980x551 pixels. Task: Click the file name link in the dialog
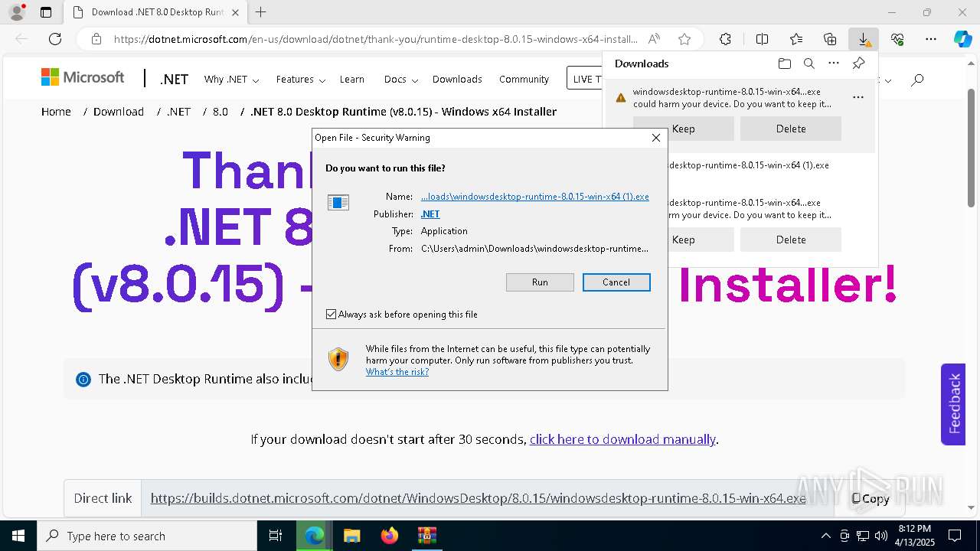[x=535, y=197]
